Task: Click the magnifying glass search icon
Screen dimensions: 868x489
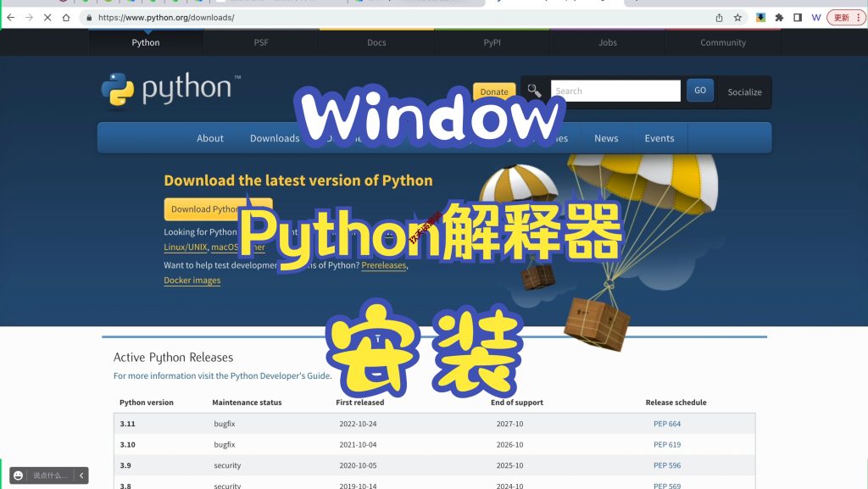Action: click(533, 91)
